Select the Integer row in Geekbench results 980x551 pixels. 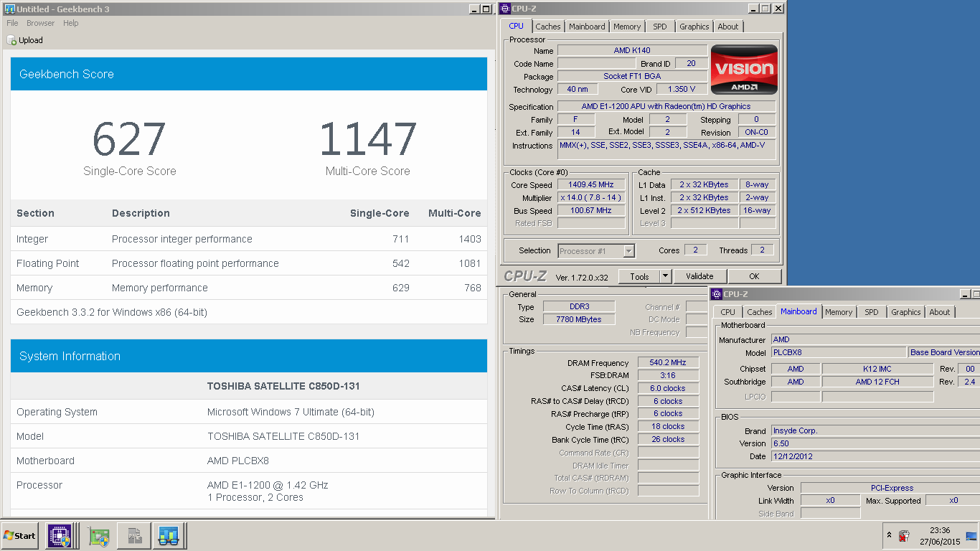[x=249, y=239]
